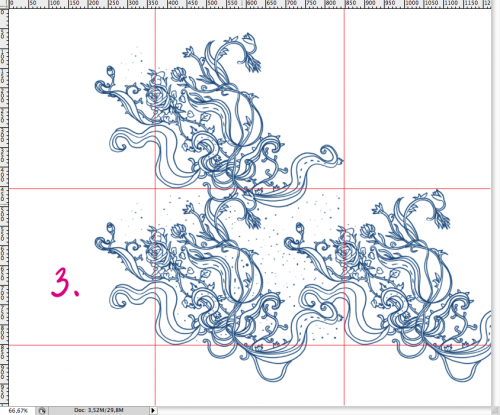
Task: Click the ruler origin corner box
Action: pyautogui.click(x=4, y=4)
